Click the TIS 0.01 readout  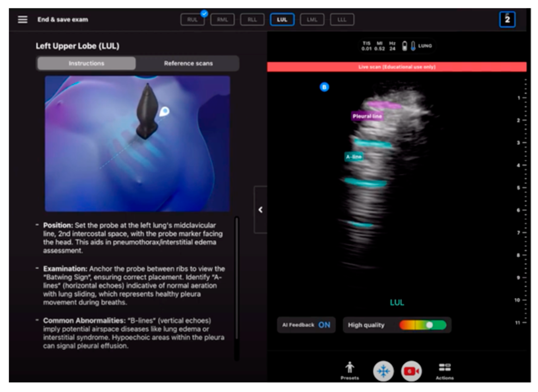click(x=366, y=46)
